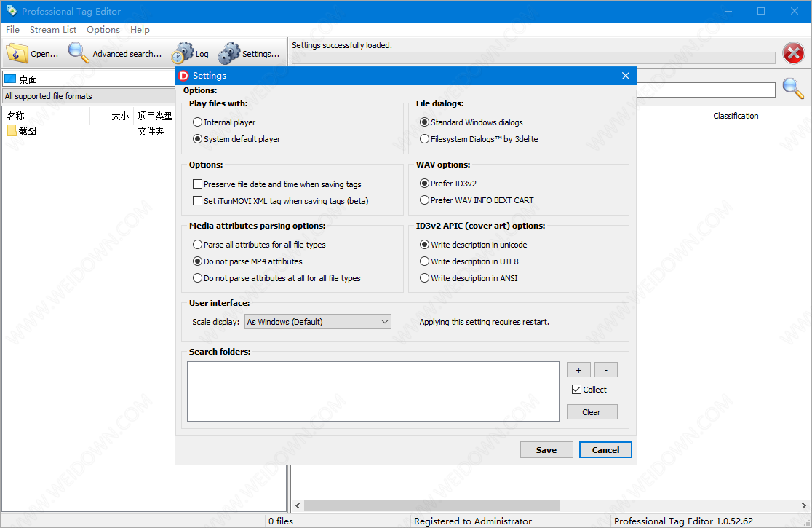Viewport: 812px width, 528px height.
Task: Click inside the Search folders list box
Action: pos(373,391)
